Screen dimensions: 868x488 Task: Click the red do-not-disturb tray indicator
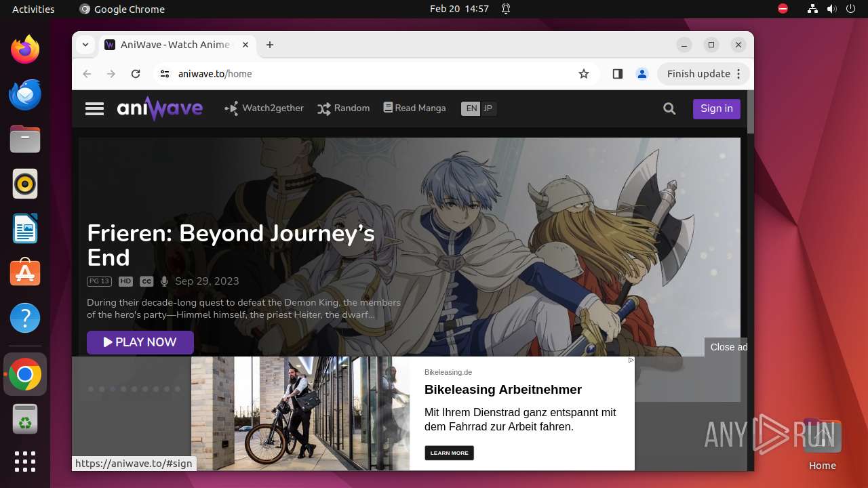(783, 9)
